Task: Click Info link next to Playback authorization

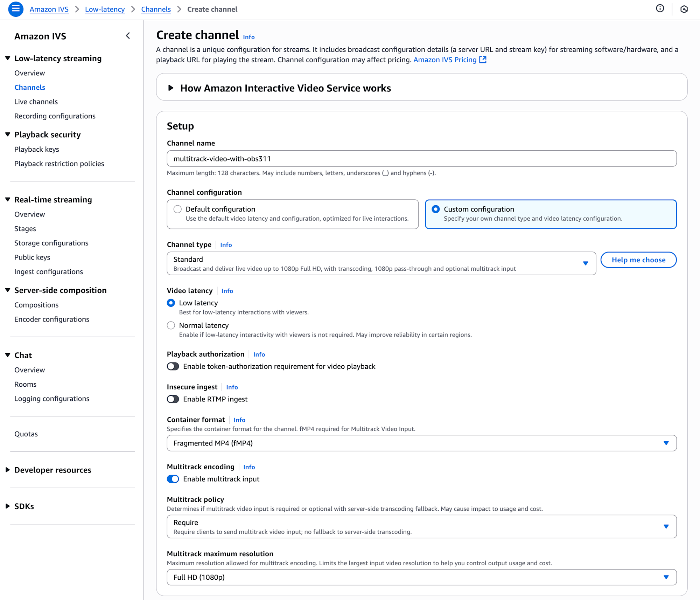Action: 259,354
